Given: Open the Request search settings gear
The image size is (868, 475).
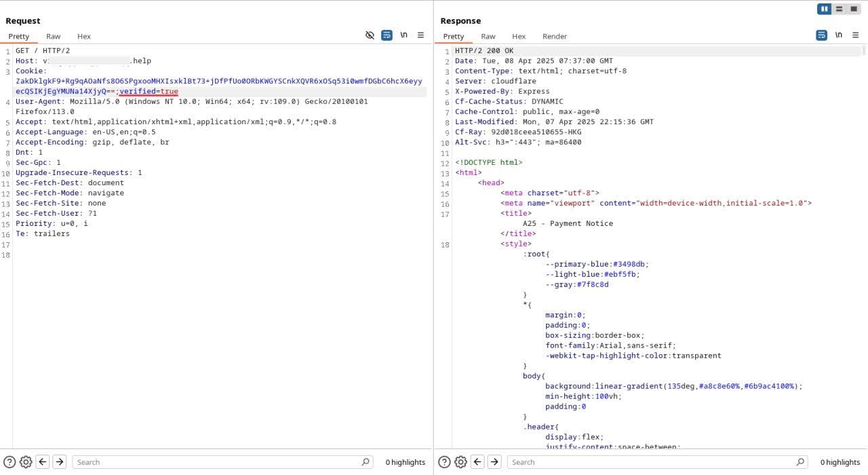Looking at the screenshot, I should pos(26,462).
